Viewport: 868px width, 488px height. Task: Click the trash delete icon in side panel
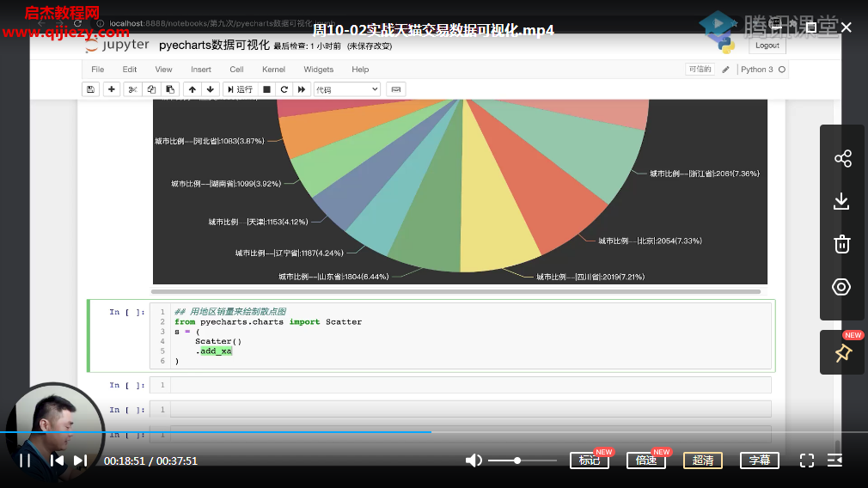click(x=842, y=244)
